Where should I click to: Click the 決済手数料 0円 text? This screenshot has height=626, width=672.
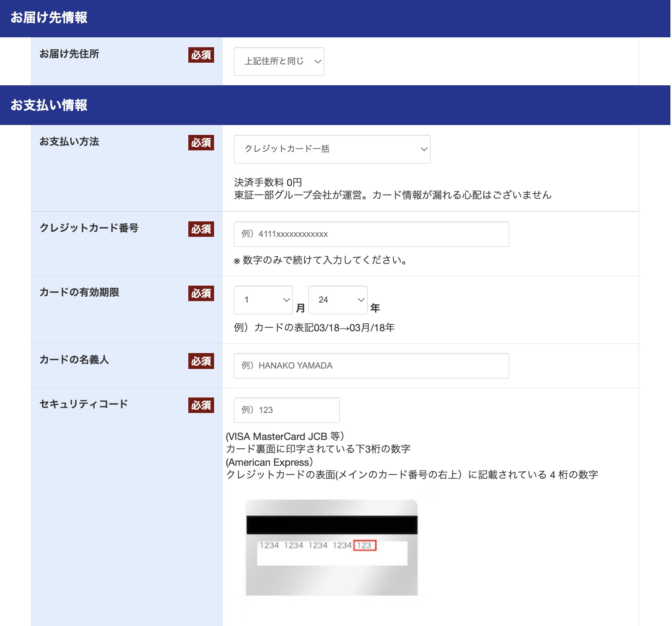268,182
